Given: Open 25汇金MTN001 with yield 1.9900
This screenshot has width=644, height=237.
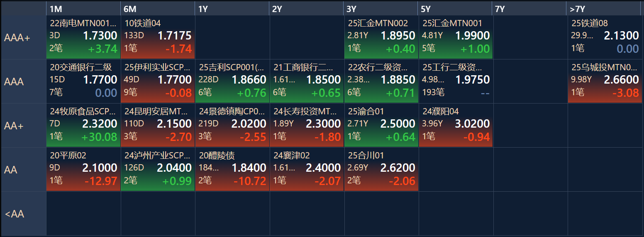Looking at the screenshot, I should (x=456, y=37).
